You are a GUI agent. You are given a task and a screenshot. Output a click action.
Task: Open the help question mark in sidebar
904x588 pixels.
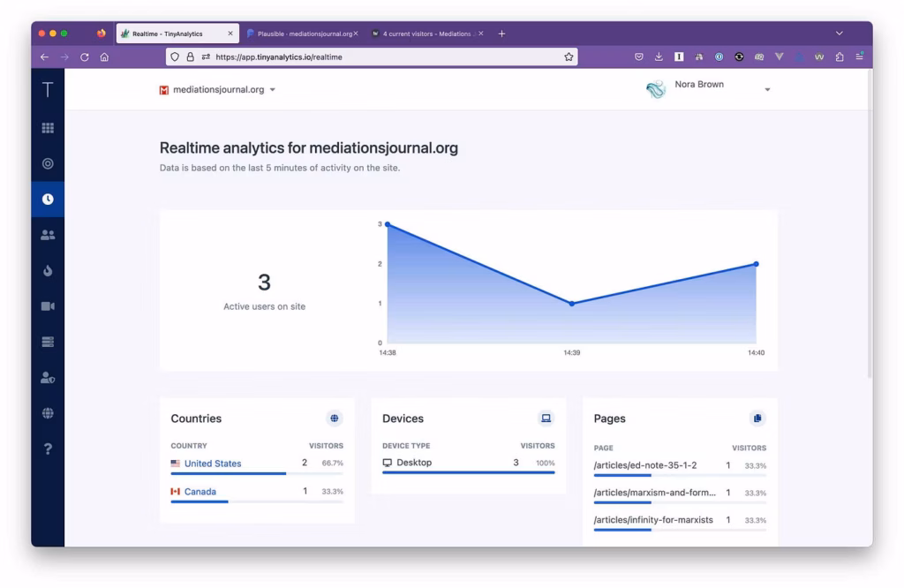47,447
